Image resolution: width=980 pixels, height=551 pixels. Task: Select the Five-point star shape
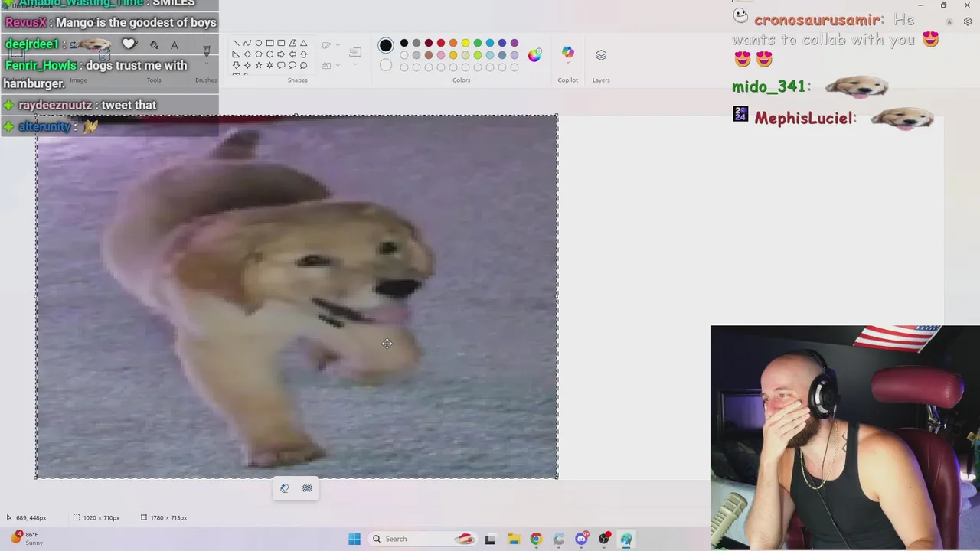tap(259, 65)
